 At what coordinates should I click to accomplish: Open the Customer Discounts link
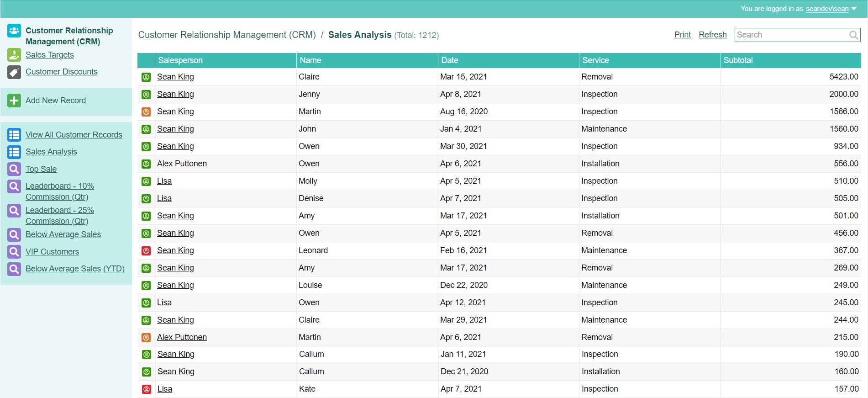click(62, 72)
